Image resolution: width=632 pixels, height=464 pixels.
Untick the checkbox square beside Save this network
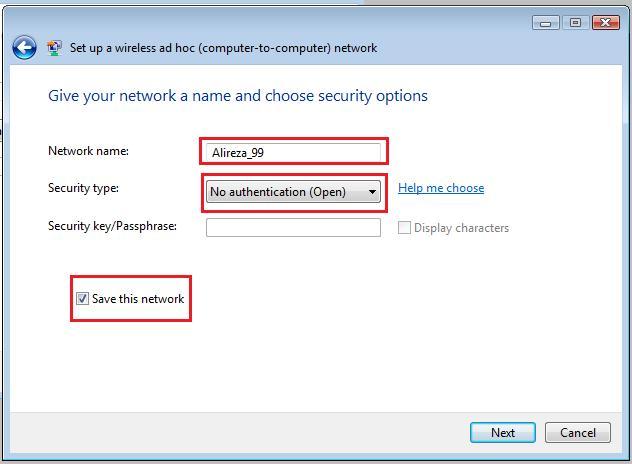pyautogui.click(x=82, y=299)
